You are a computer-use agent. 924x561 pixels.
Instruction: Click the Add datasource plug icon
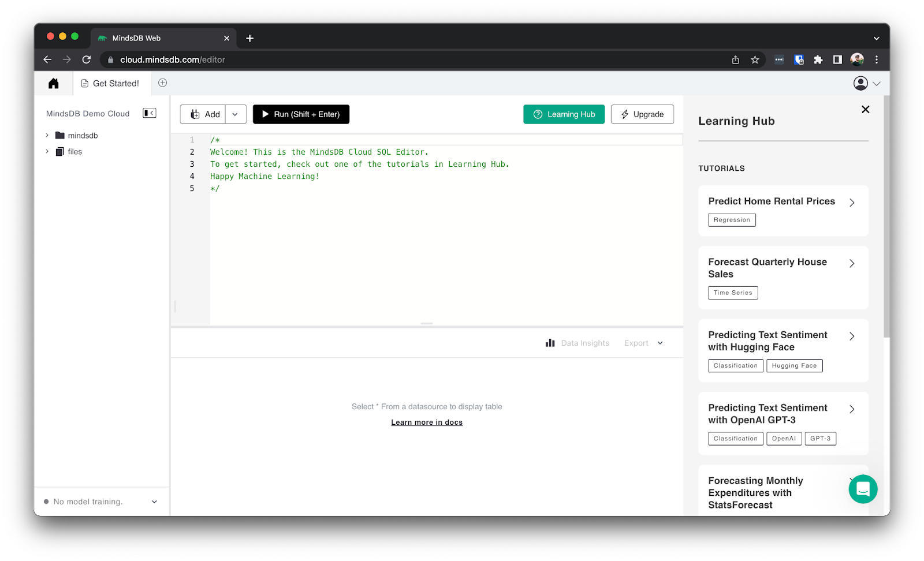(195, 114)
